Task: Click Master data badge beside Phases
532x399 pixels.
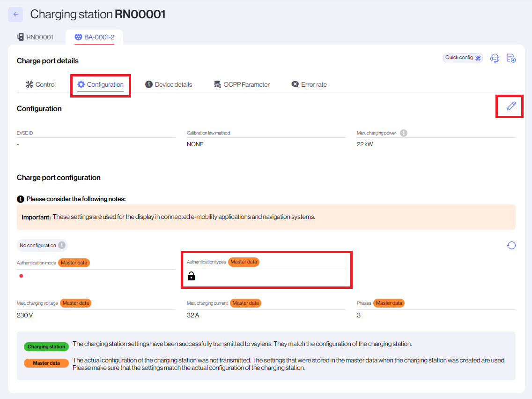Action: [389, 303]
